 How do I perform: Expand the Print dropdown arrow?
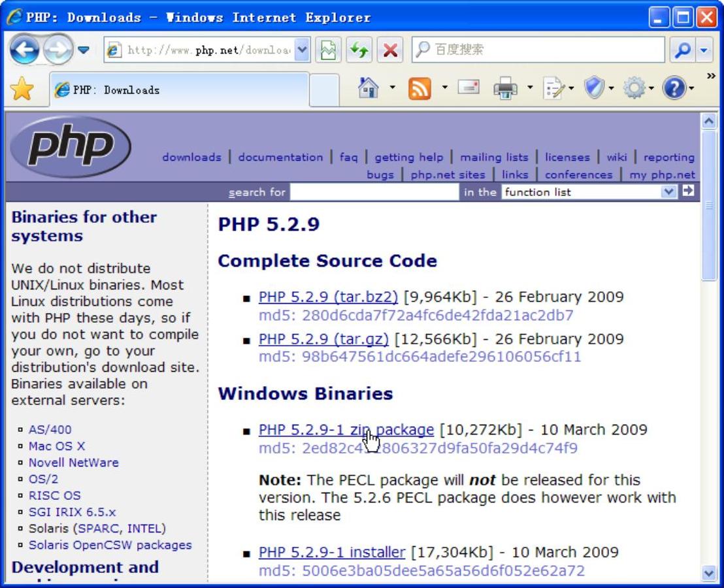[530, 87]
